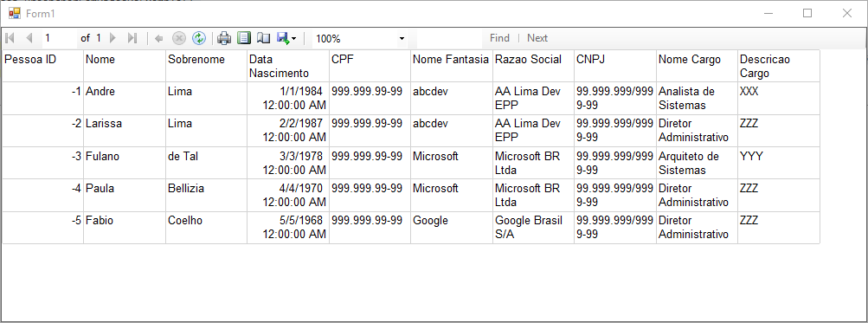Refresh the report
868x323 pixels.
click(x=199, y=38)
